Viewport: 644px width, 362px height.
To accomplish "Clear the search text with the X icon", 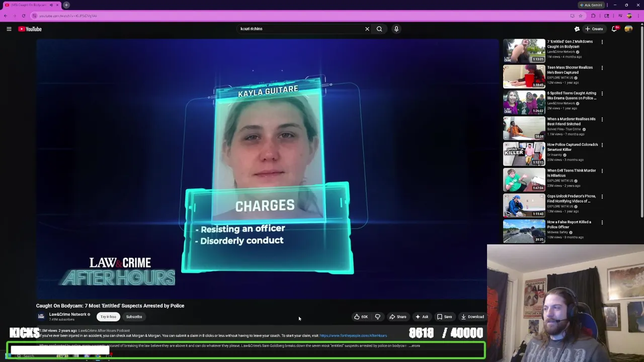I will pos(367,29).
